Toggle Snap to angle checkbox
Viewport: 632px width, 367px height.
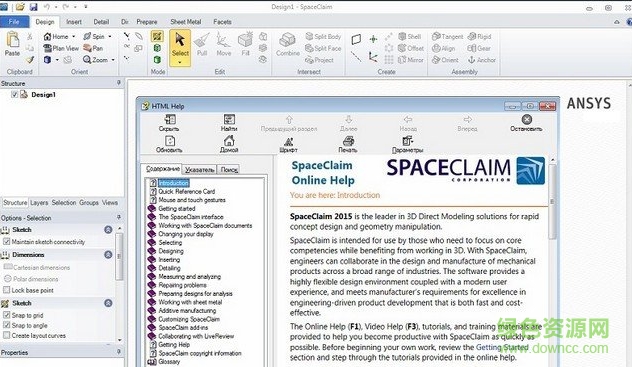[6, 325]
